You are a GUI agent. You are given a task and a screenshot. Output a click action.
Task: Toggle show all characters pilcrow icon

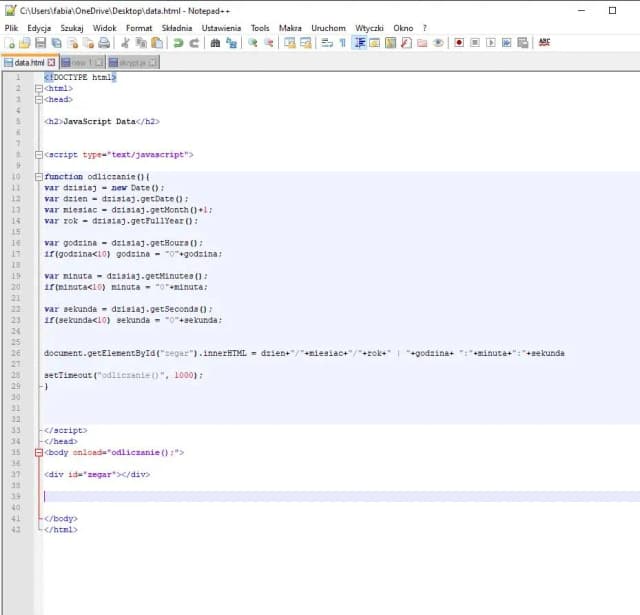click(x=343, y=43)
